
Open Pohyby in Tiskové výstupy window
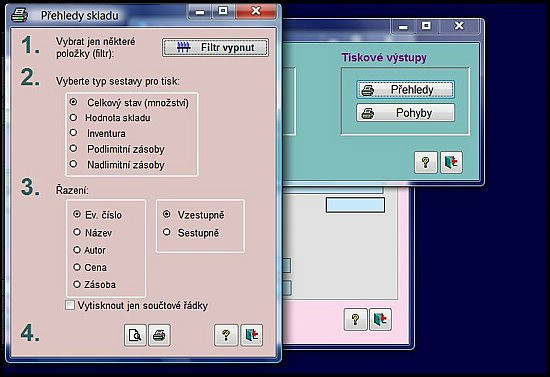405,113
